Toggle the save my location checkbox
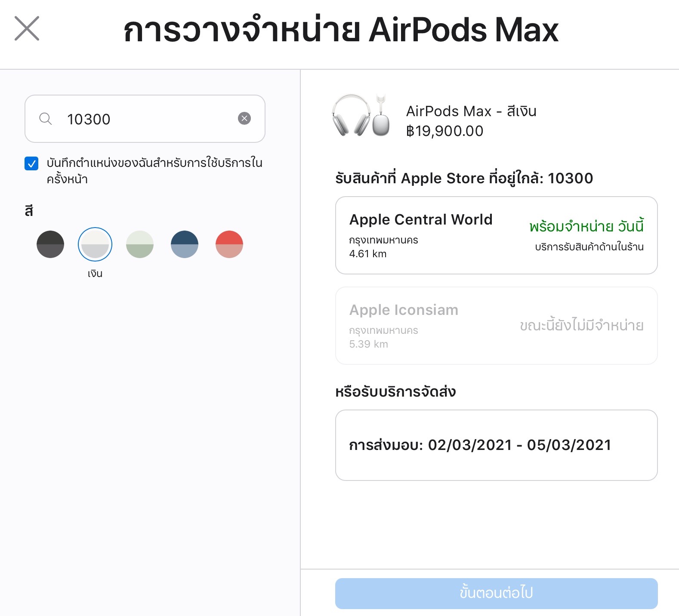Screen dimensions: 679x616 31,163
